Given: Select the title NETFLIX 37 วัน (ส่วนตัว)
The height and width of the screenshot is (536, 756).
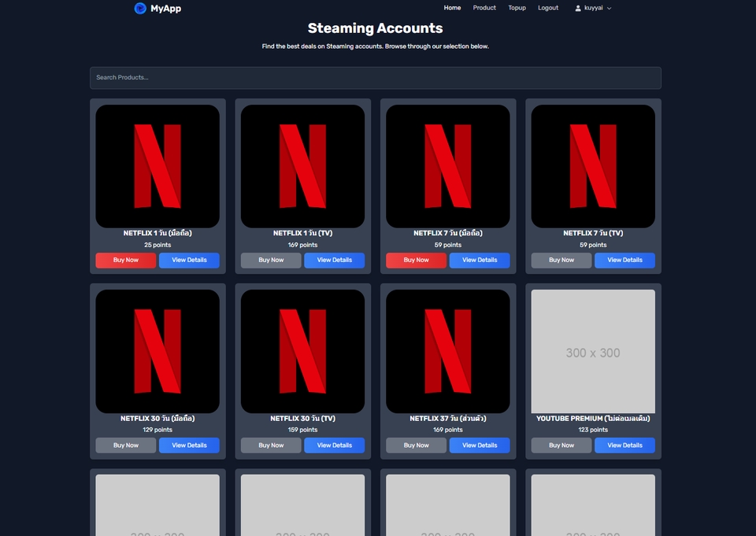Looking at the screenshot, I should coord(448,419).
